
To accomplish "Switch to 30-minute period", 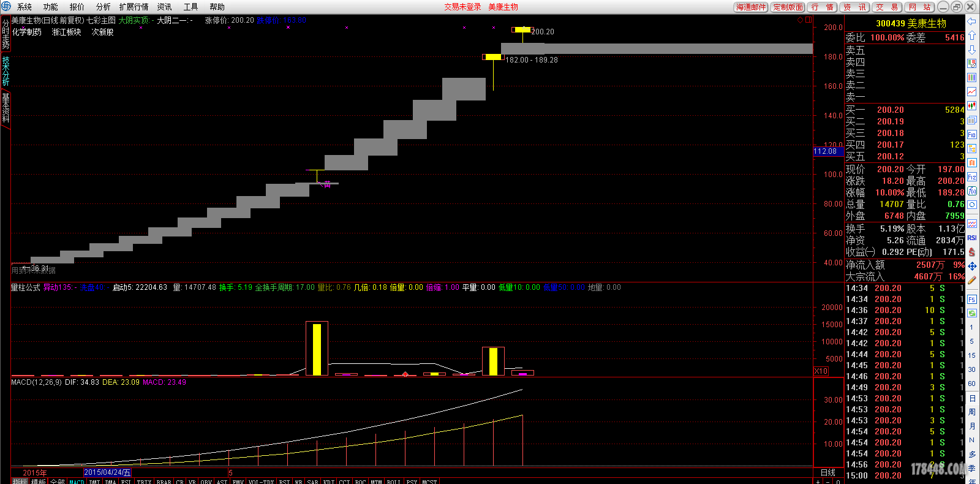I will [x=972, y=369].
